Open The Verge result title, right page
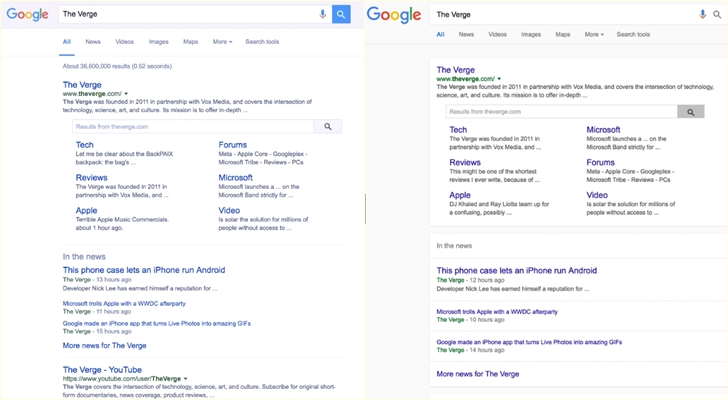Screen dimensions: 728x400 455,70
